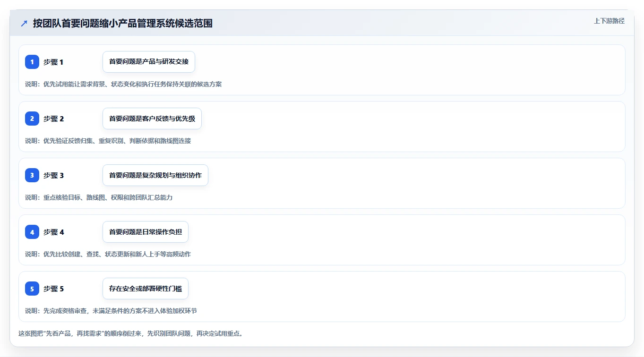The width and height of the screenshot is (644, 357).
Task: Click the description starting 先完成资格审查
Action: (111, 311)
